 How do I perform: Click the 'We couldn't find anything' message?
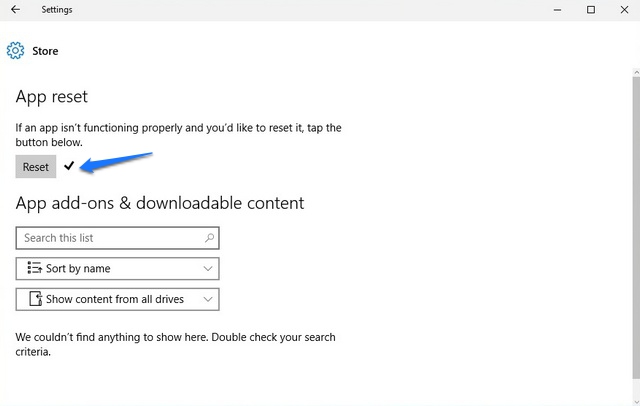coord(176,344)
